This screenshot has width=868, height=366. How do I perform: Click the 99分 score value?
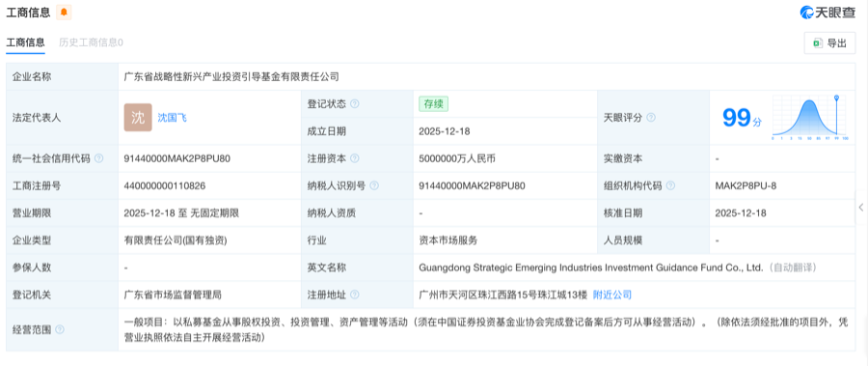[x=742, y=118]
